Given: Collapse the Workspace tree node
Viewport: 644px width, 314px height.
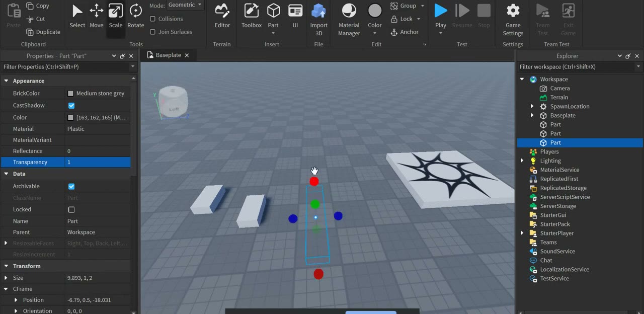Looking at the screenshot, I should (x=522, y=79).
